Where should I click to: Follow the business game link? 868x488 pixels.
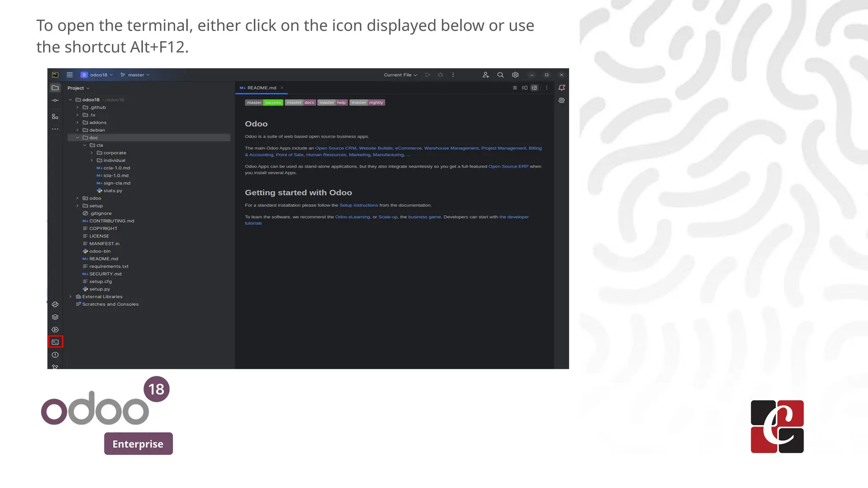[424, 217]
